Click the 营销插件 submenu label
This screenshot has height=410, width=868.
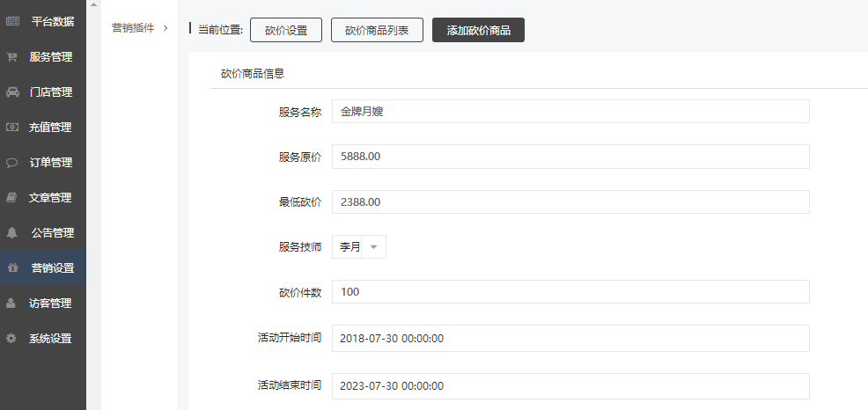click(x=133, y=28)
